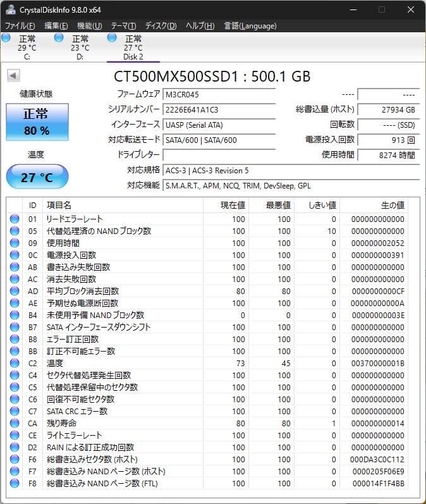Click the status orb for Disk 2

(112, 38)
